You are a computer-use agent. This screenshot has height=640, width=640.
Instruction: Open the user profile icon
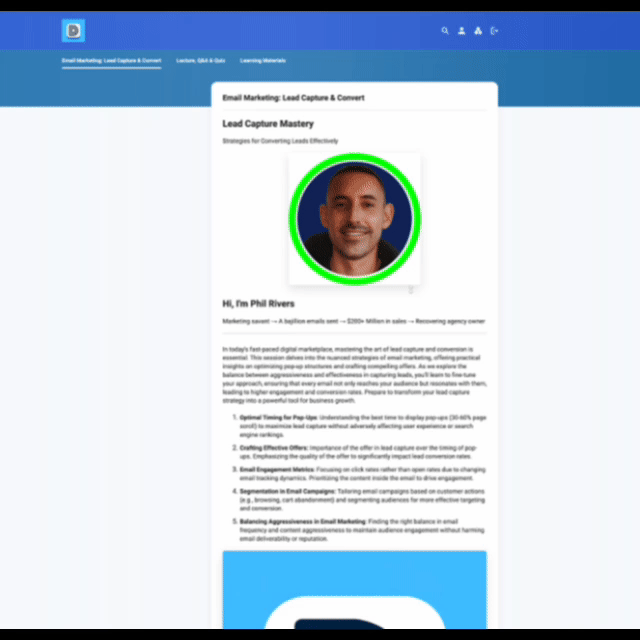coord(461,31)
